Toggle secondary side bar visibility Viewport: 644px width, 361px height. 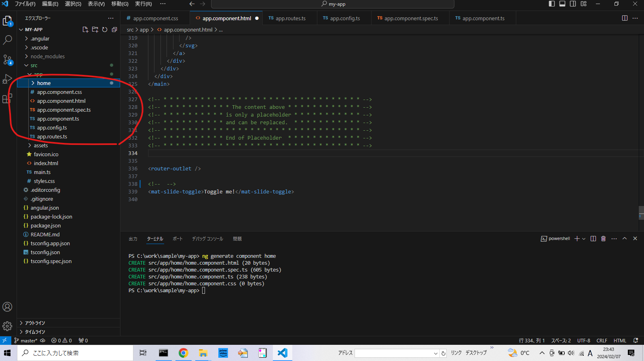[573, 4]
